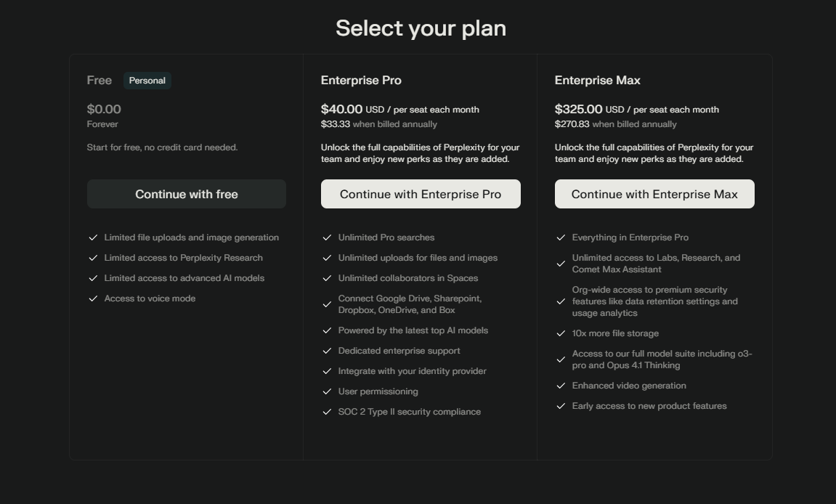Click the Enterprise Pro plan heading
This screenshot has width=836, height=504.
pos(361,81)
